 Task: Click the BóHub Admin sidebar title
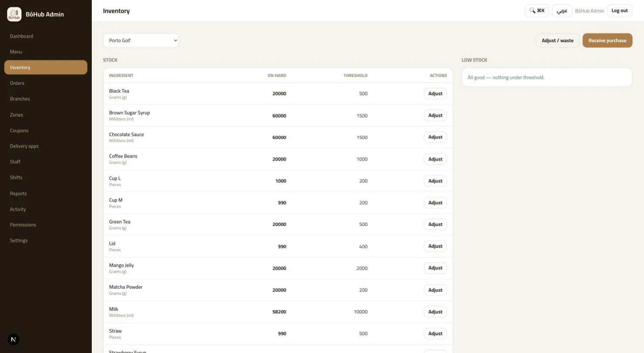[x=45, y=14]
